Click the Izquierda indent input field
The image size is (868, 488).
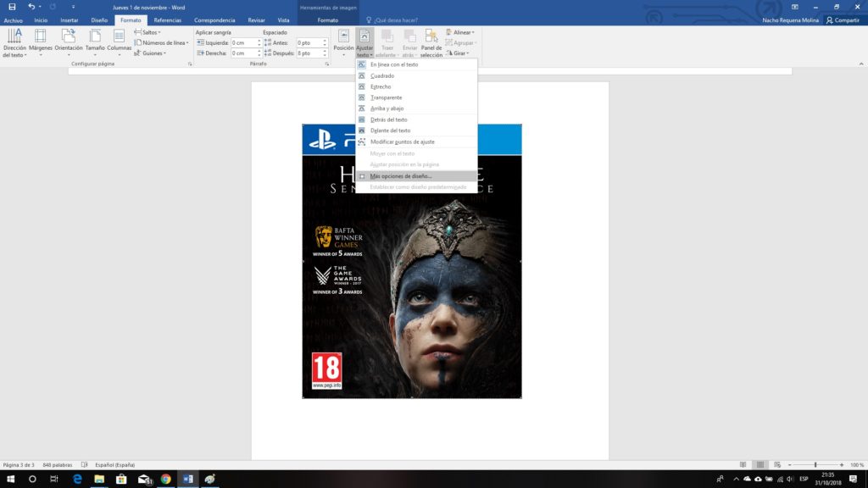tap(245, 42)
